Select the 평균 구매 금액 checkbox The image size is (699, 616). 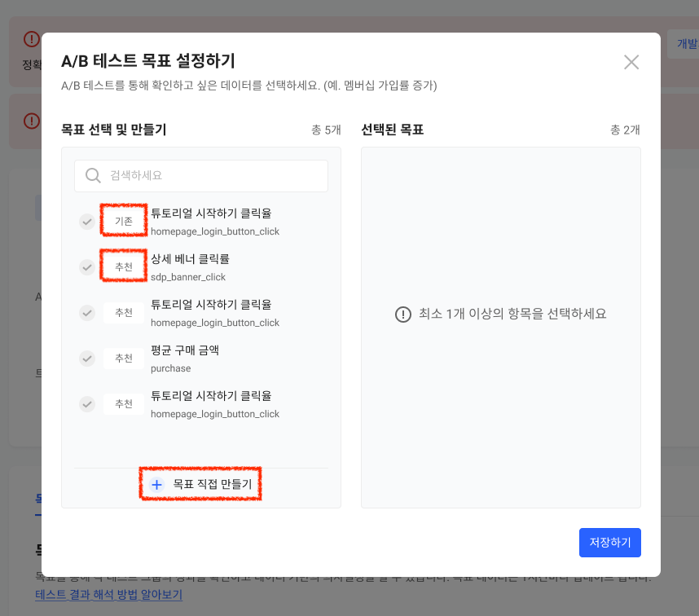pyautogui.click(x=87, y=359)
